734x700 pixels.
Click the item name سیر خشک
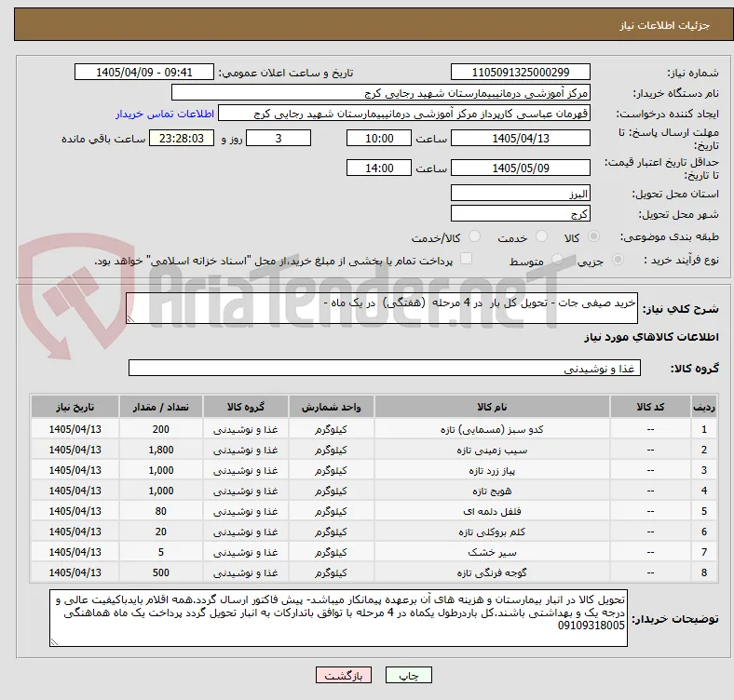click(492, 552)
